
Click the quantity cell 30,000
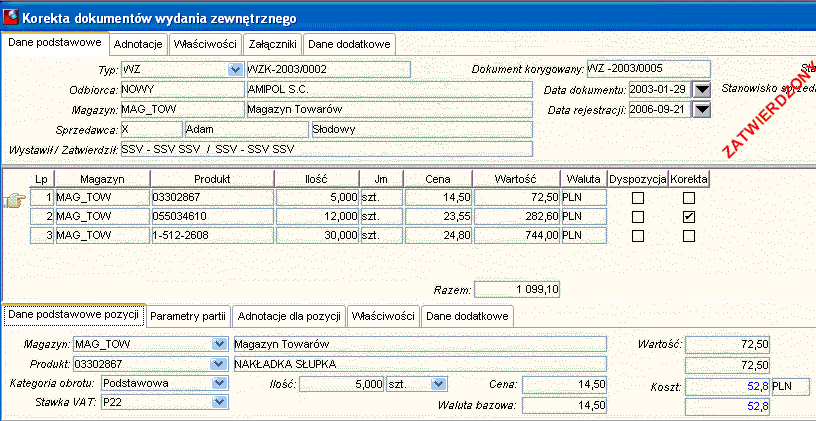point(317,236)
